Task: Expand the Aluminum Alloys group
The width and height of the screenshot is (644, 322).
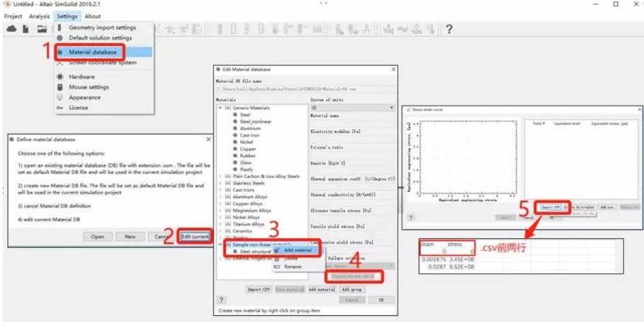Action: tap(220, 196)
